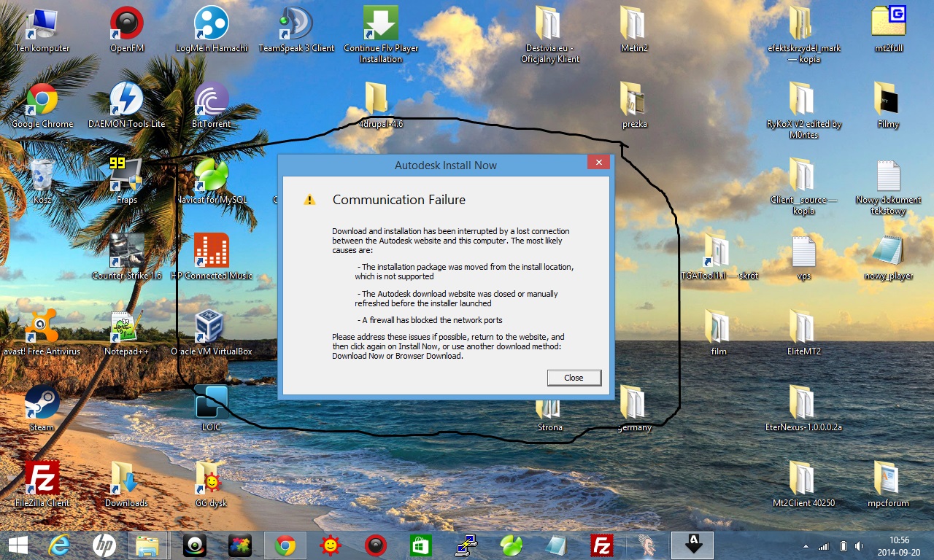Viewport: 934px width, 560px height.
Task: Select the Client_source kopia folder
Action: [804, 187]
